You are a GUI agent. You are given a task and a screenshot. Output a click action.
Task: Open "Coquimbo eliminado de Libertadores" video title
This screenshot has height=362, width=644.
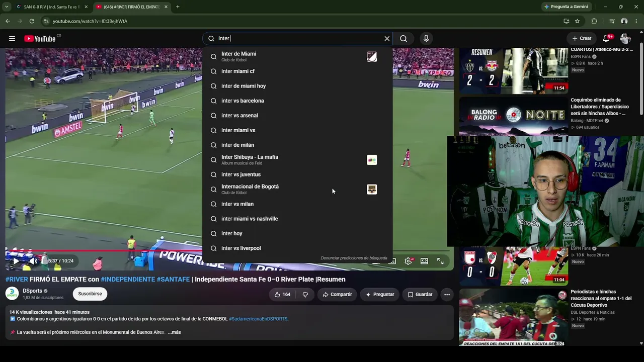(600, 107)
